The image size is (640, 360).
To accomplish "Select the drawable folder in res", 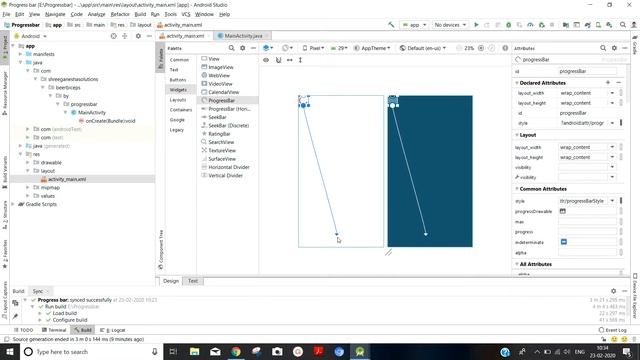I will 51,162.
